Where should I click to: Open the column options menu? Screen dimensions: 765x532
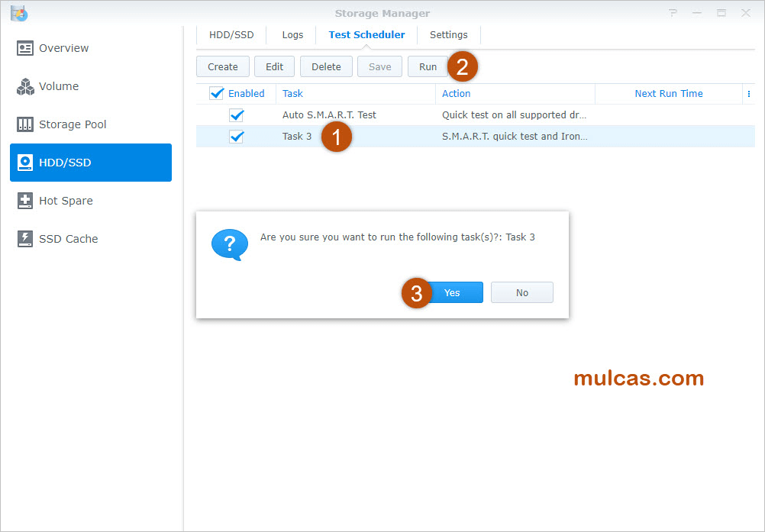tap(748, 94)
